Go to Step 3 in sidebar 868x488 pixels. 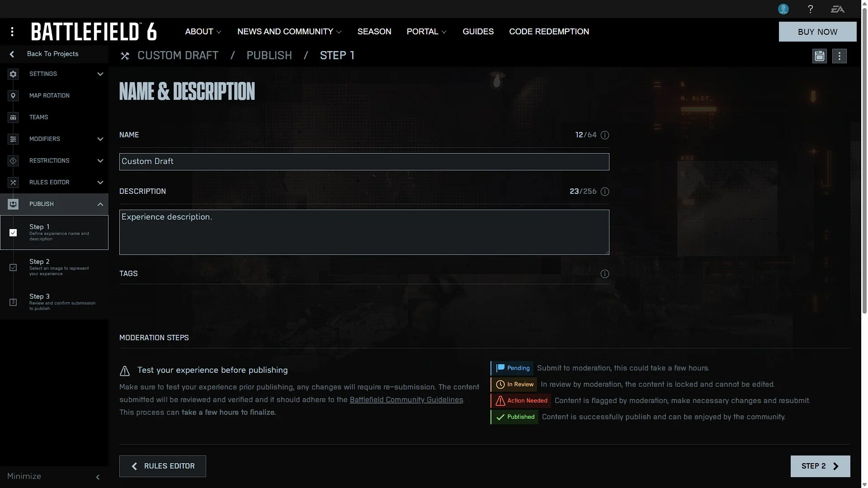click(54, 302)
